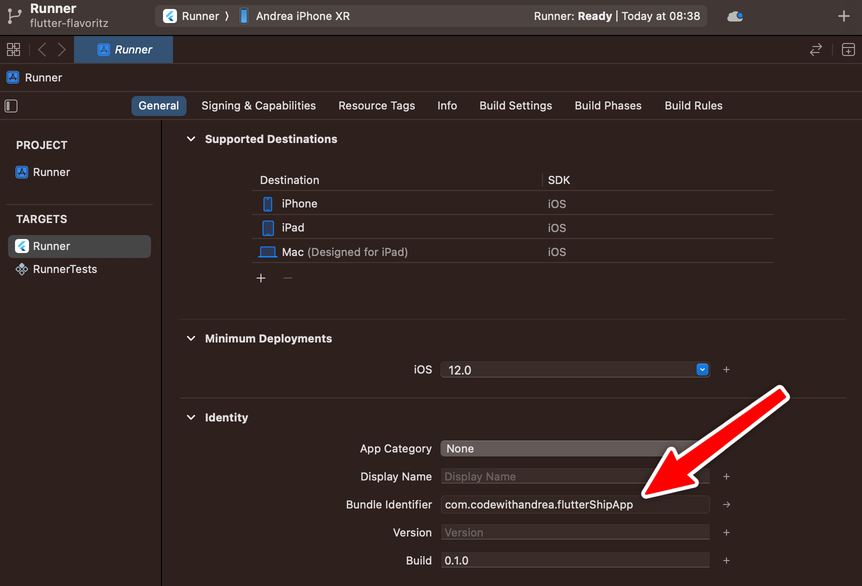Select the iPhone destination row
Viewport: 862px width, 586px height.
[513, 203]
